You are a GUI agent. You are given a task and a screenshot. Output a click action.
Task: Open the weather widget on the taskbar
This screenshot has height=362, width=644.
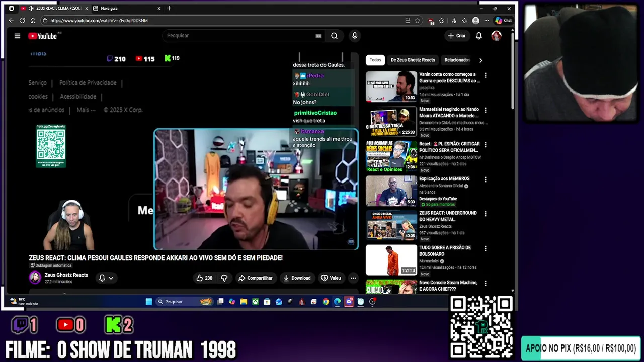coord(24,302)
